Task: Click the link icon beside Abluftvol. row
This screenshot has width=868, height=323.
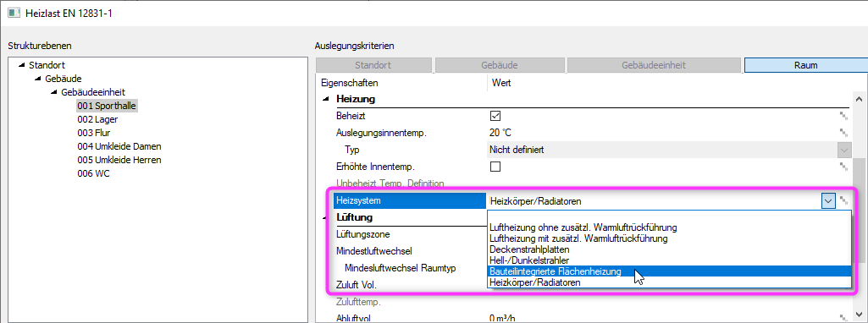Action: tap(843, 318)
